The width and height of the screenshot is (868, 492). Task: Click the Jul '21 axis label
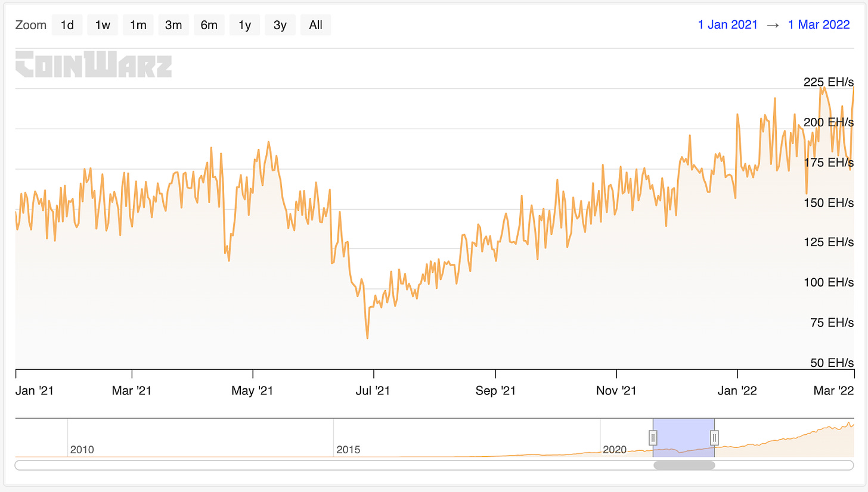[x=374, y=391]
